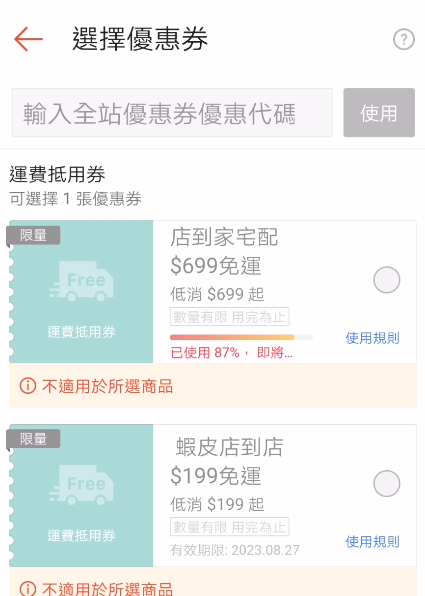The width and height of the screenshot is (425, 596).
Task: Tap the info icon under the 店到家宅配 voucher
Action: [28, 386]
